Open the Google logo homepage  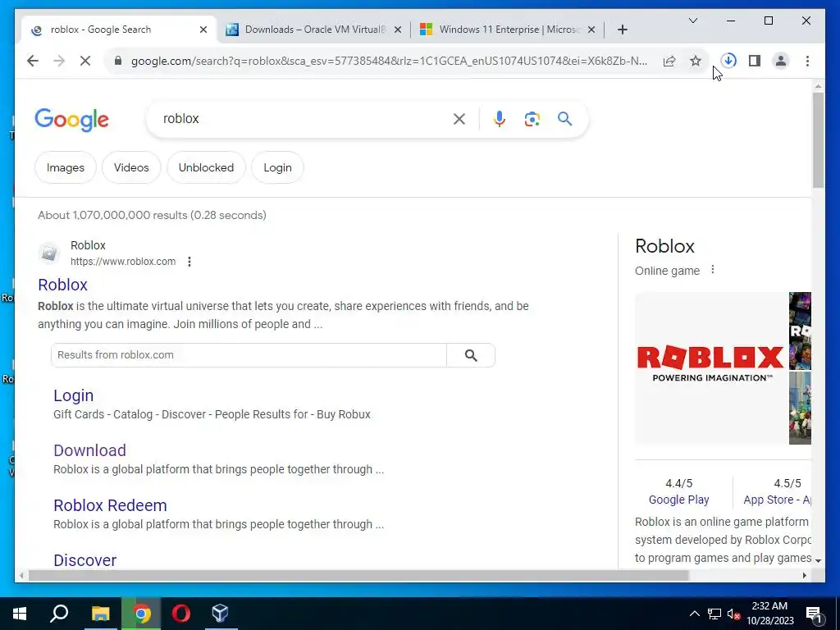pyautogui.click(x=72, y=120)
